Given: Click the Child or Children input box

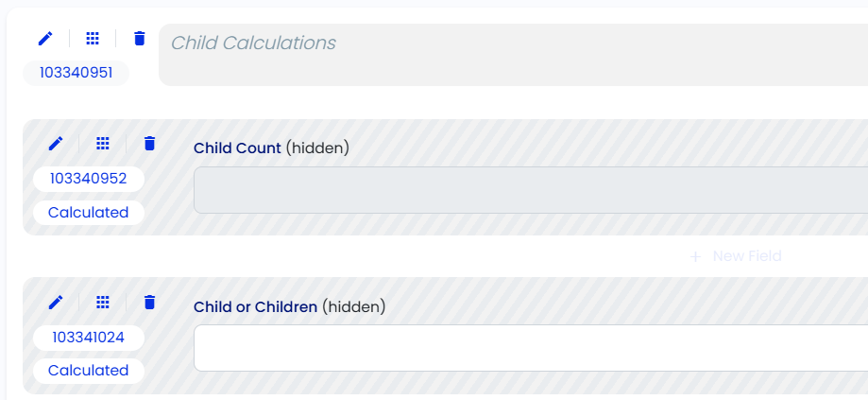Looking at the screenshot, I should 530,348.
